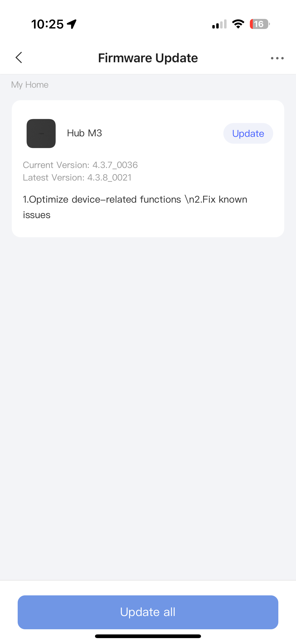Viewport: 296px width, 644px height.
Task: Tap the Wi-Fi status icon
Action: 238,24
